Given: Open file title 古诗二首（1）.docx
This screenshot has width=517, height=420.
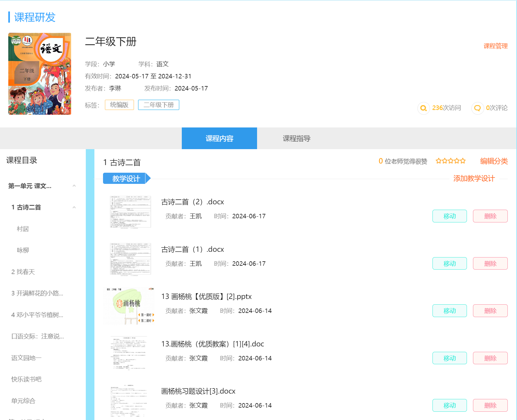Looking at the screenshot, I should (x=193, y=249).
